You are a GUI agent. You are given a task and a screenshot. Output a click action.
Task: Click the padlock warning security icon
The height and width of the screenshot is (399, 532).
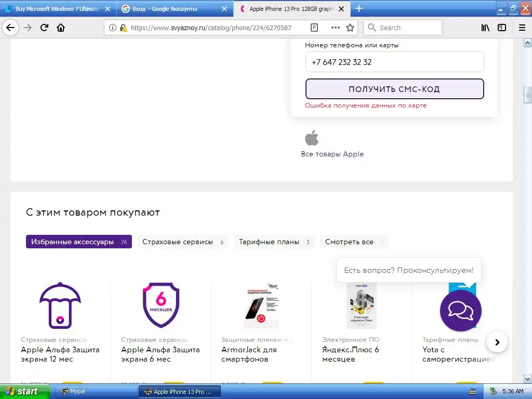[124, 28]
